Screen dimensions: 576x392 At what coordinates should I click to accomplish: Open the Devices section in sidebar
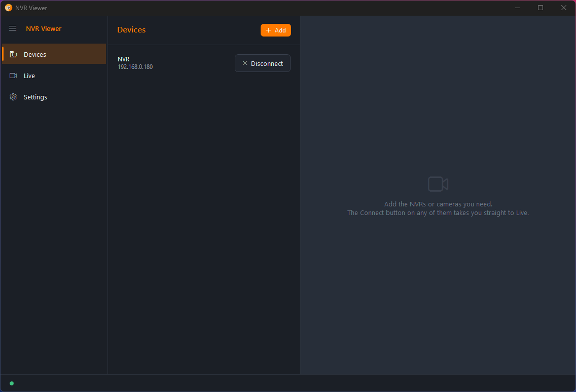(x=54, y=54)
